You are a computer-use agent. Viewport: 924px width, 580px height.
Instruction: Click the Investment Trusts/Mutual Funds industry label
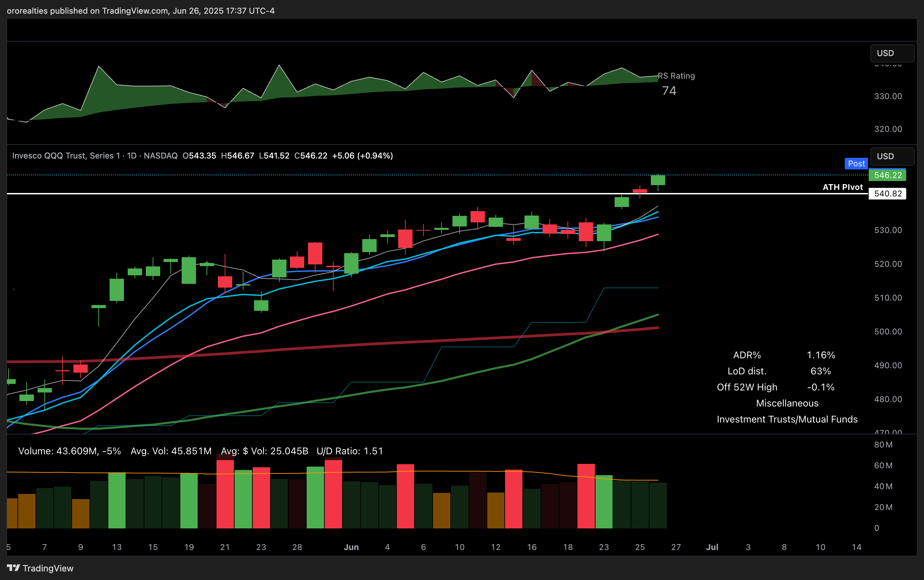pyautogui.click(x=787, y=420)
